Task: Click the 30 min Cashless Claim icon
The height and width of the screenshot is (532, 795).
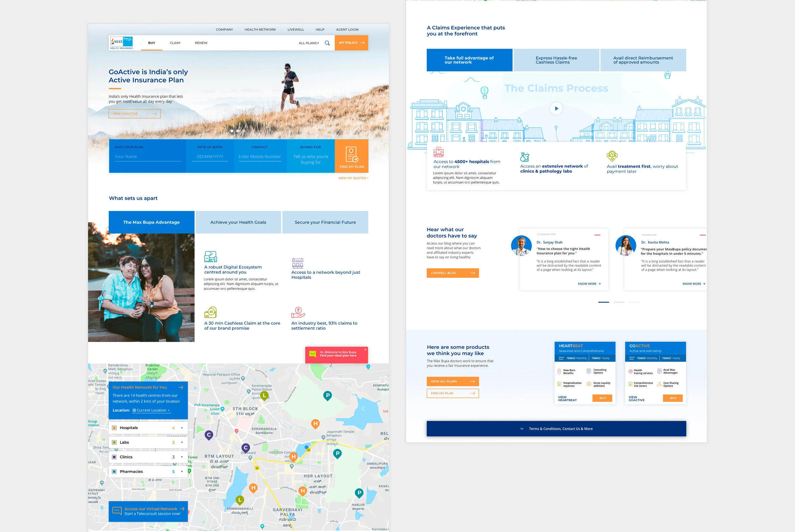Action: [210, 312]
